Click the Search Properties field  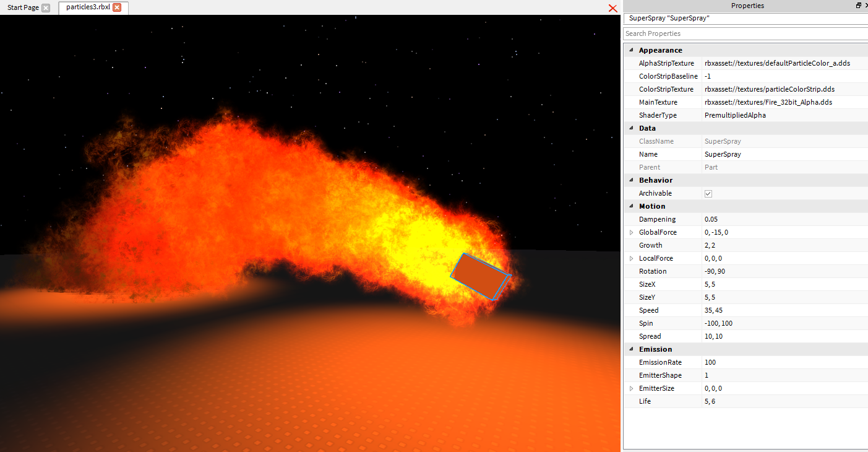745,33
